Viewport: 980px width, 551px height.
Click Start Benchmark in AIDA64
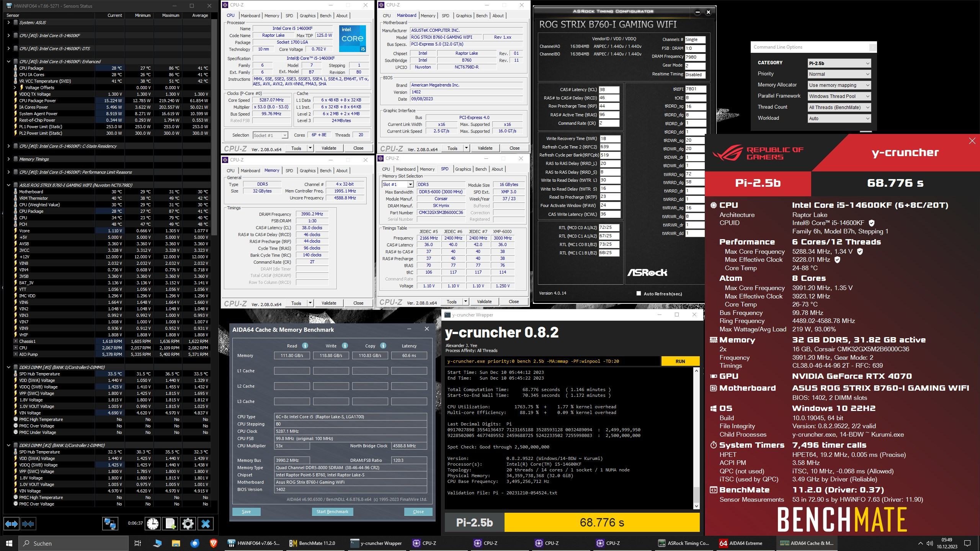(332, 512)
